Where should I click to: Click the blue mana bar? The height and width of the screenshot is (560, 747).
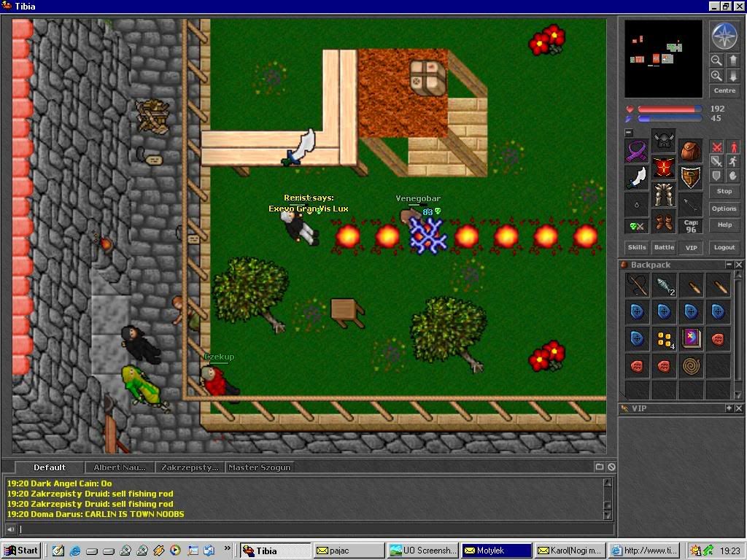coord(670,119)
